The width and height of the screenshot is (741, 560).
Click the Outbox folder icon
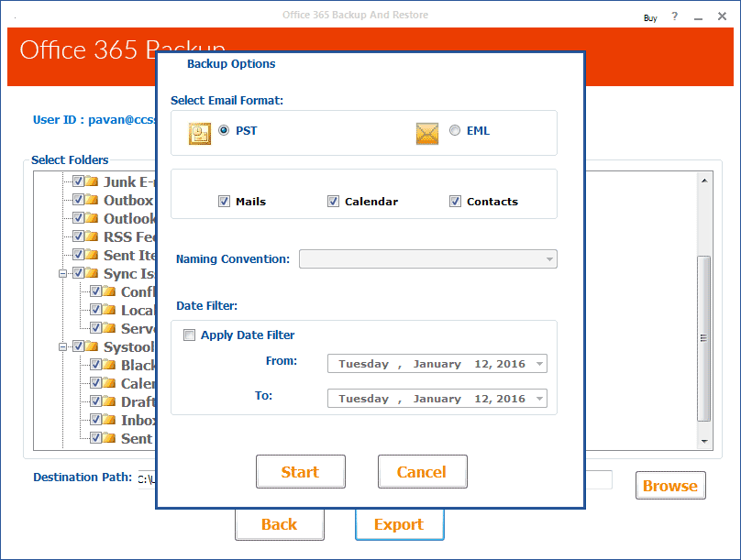pos(92,200)
